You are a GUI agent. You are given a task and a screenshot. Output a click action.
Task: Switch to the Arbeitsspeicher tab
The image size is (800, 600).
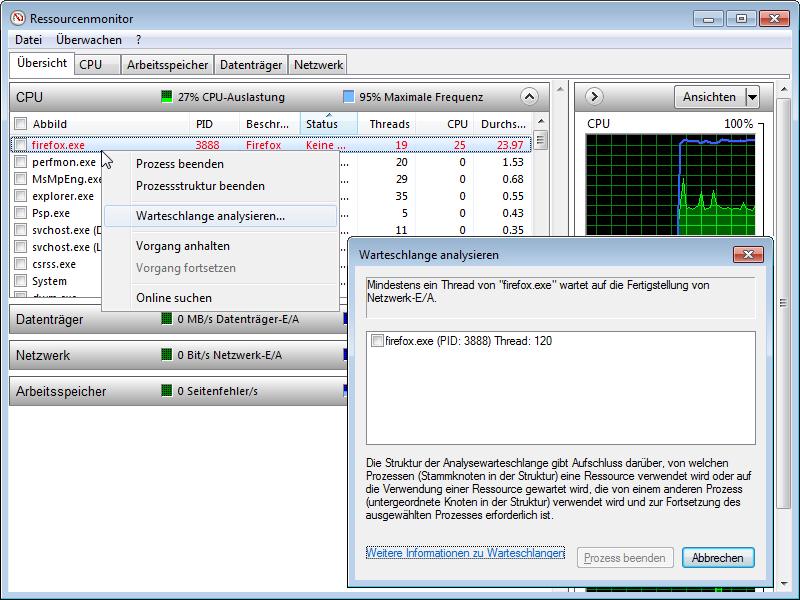[168, 65]
